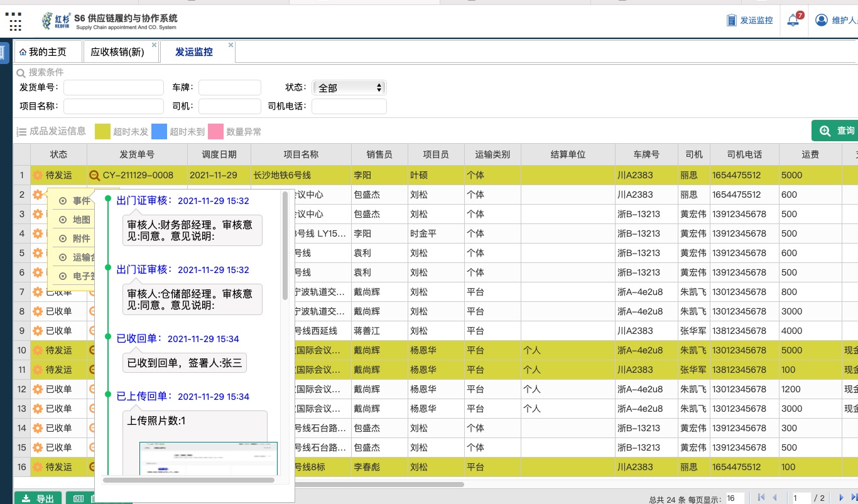
Task: Select 事件 in the context menu
Action: tap(81, 201)
